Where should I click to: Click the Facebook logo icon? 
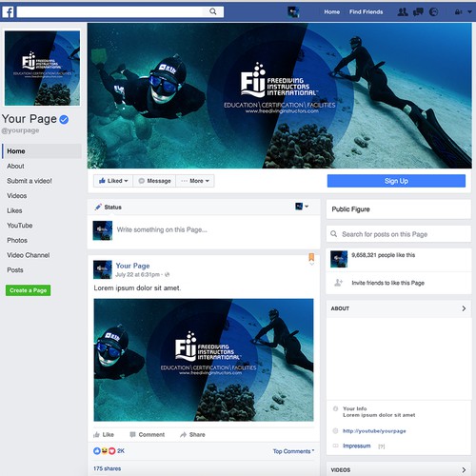[8, 12]
